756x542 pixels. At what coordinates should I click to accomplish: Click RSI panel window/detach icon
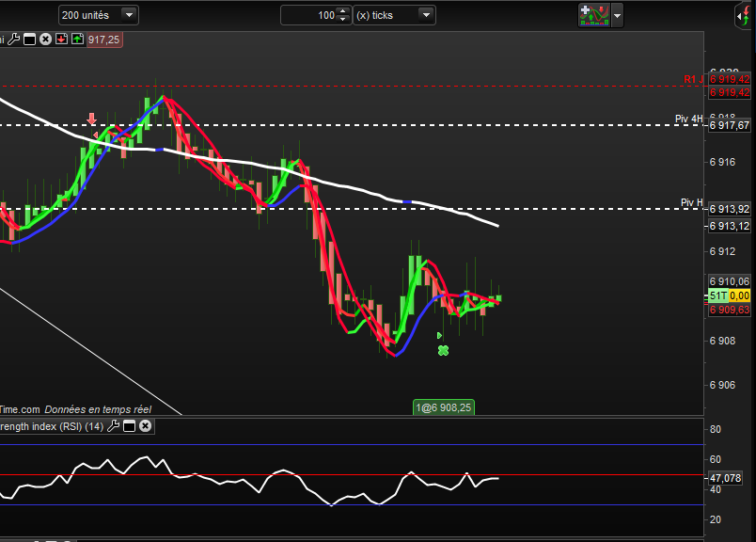[x=129, y=425]
